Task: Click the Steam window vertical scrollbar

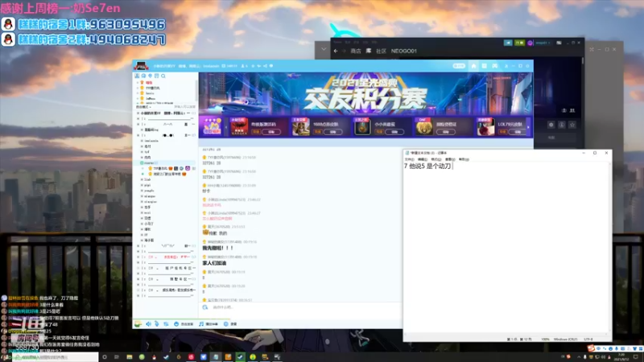Action: click(x=582, y=61)
